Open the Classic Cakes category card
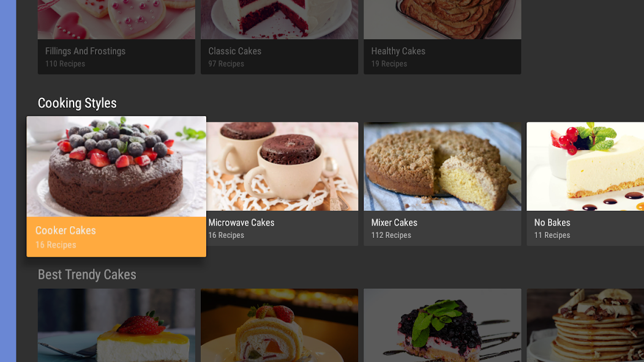This screenshot has width=644, height=362. tap(279, 37)
